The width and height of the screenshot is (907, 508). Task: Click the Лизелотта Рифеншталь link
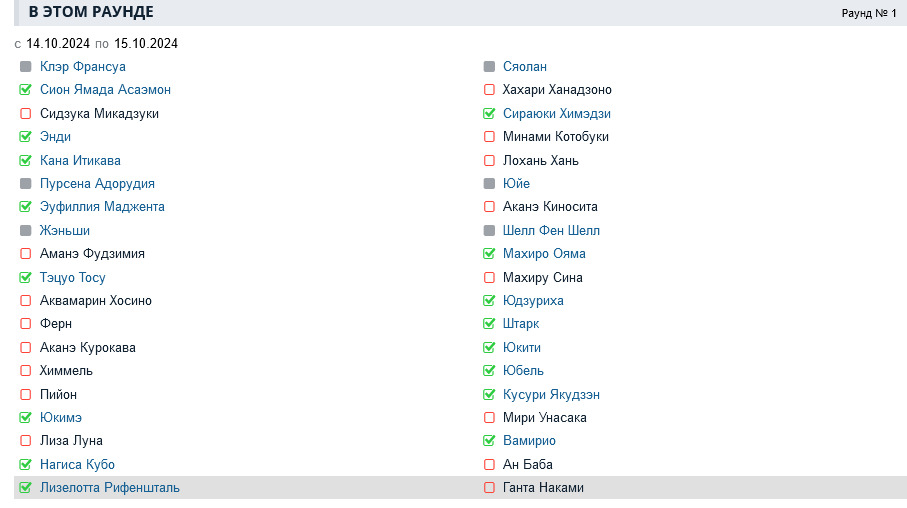[x=110, y=488]
